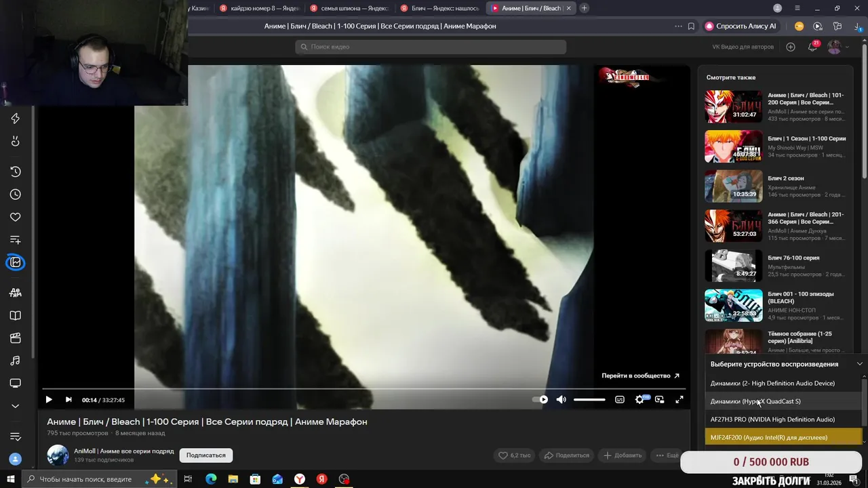Viewport: 868px width, 488px height.
Task: Expand the profile avatar menu
Action: coord(837,47)
